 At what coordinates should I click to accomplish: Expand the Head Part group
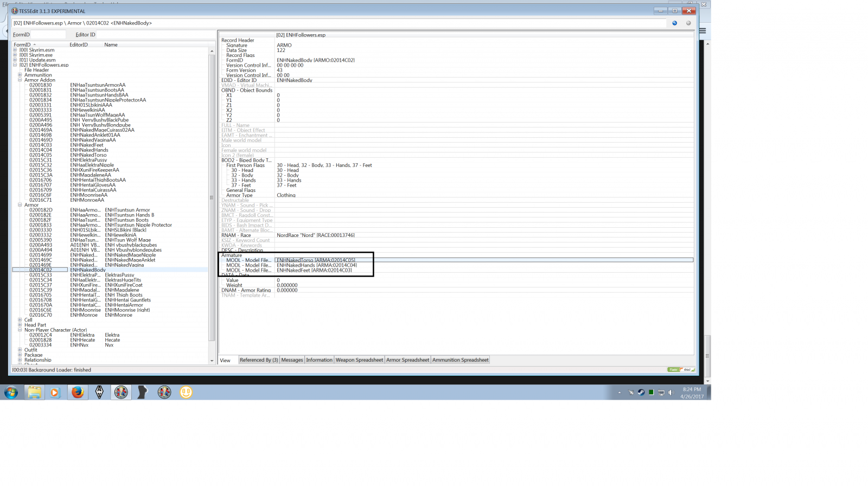20,325
